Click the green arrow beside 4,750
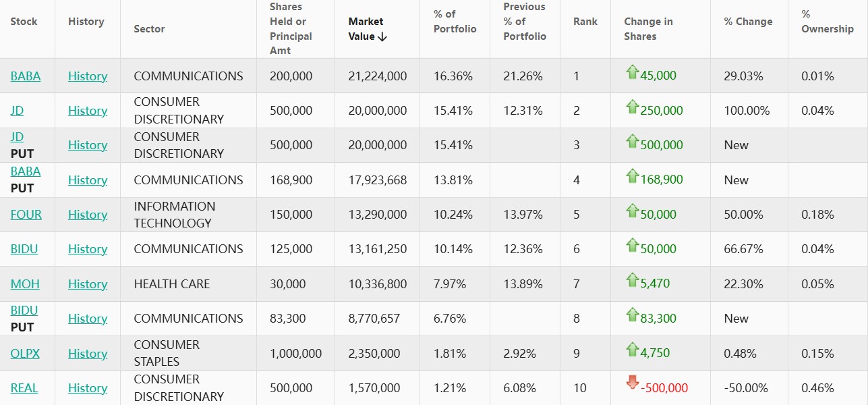868x405 pixels. [x=632, y=349]
